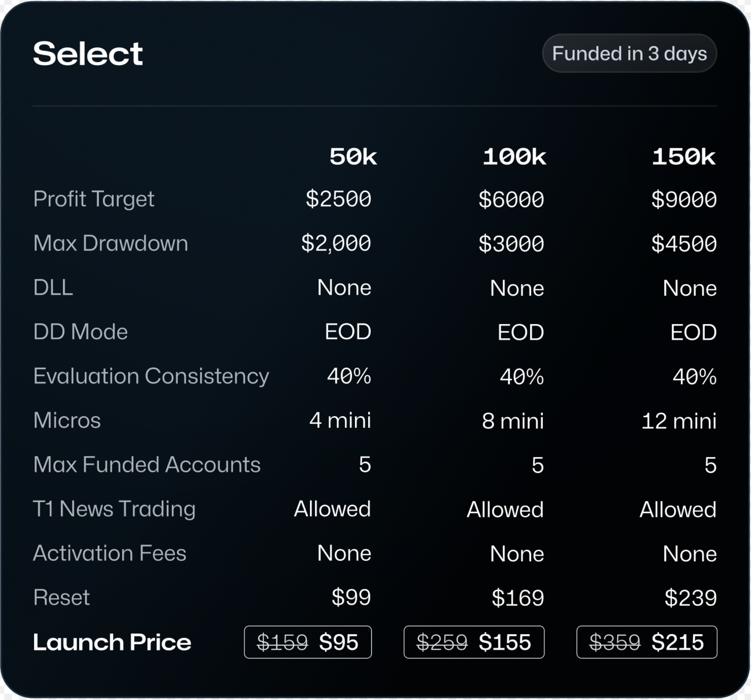
Task: Select the 150k column header
Action: (x=683, y=156)
